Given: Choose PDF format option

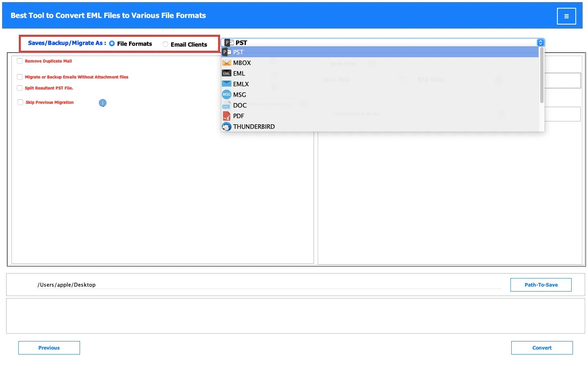Looking at the screenshot, I should [x=380, y=116].
